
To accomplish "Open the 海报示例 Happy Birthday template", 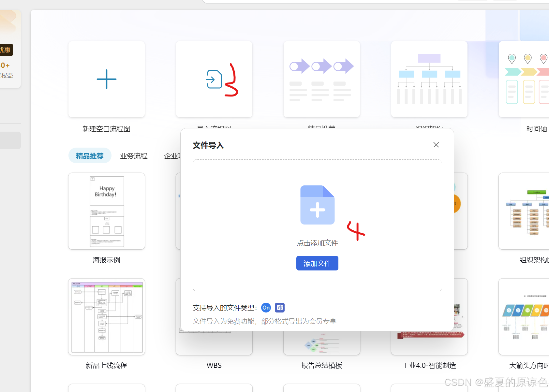I will pos(107,211).
